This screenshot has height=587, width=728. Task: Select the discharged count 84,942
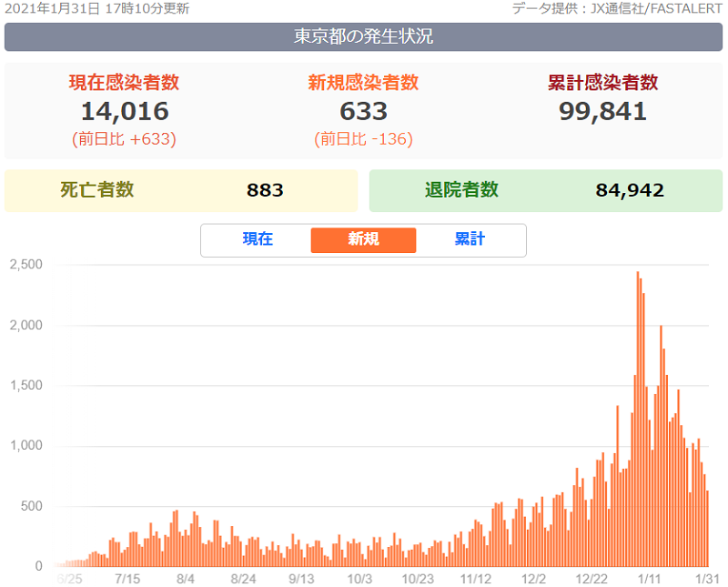[630, 190]
